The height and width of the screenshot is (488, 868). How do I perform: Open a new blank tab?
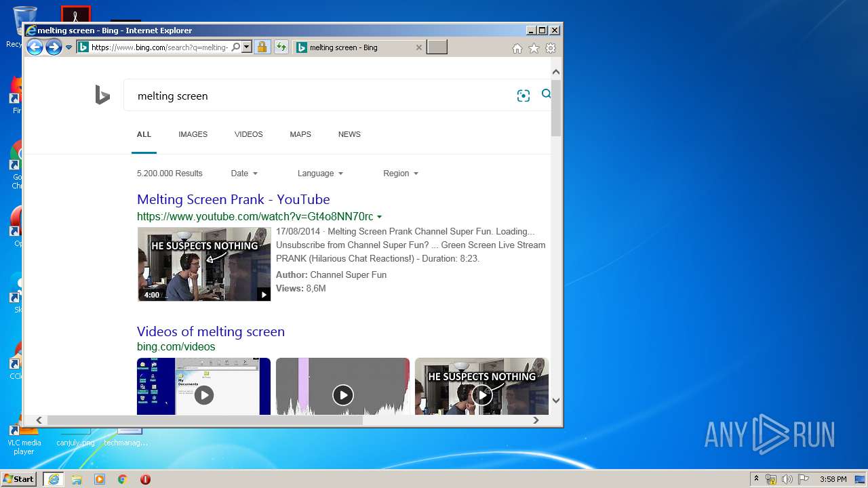(x=437, y=47)
